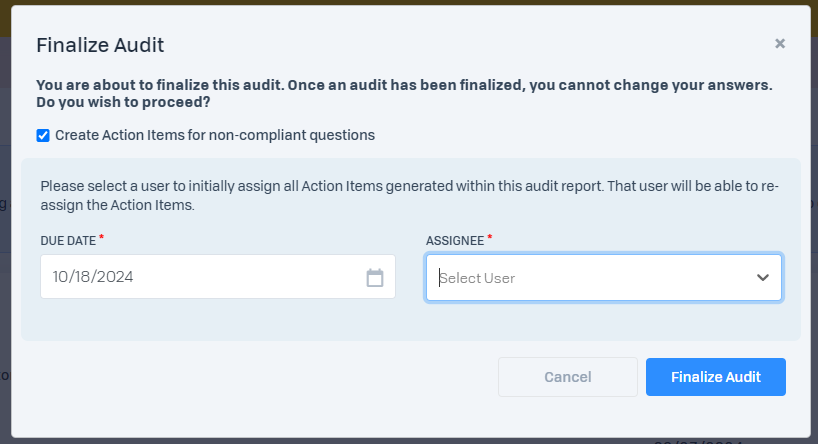Confirm with the blue Finalize Audit button
Image resolution: width=818 pixels, height=444 pixels.
pyautogui.click(x=715, y=377)
